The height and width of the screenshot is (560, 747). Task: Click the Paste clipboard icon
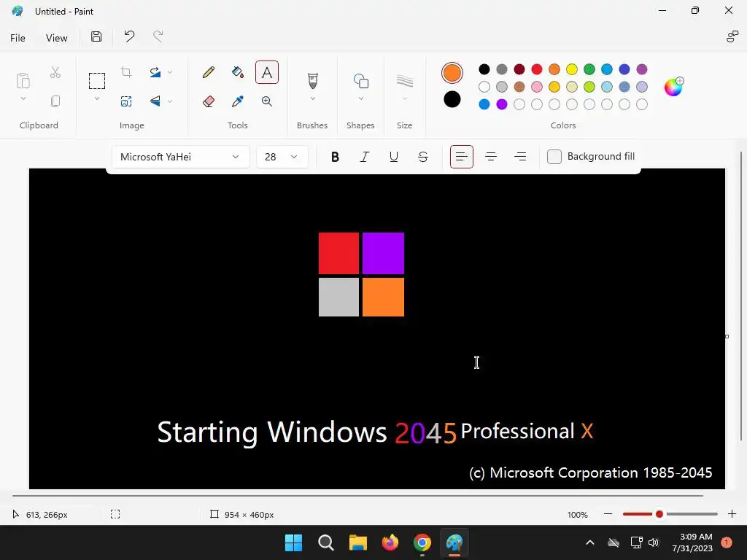click(23, 80)
